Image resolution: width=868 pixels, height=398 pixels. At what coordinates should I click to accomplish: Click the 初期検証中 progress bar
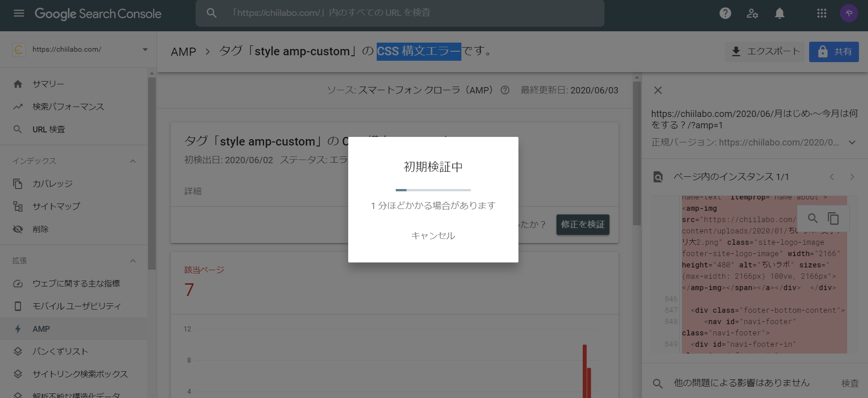pyautogui.click(x=433, y=190)
